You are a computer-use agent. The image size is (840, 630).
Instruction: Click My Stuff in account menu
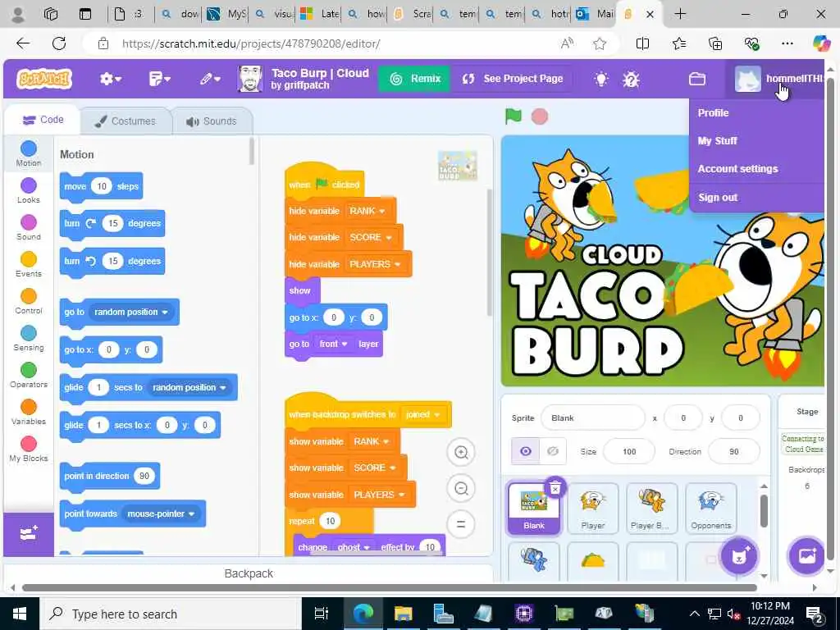(717, 141)
